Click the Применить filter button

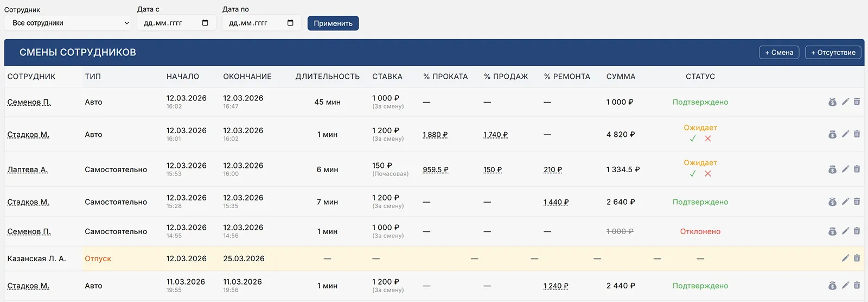[x=333, y=23]
